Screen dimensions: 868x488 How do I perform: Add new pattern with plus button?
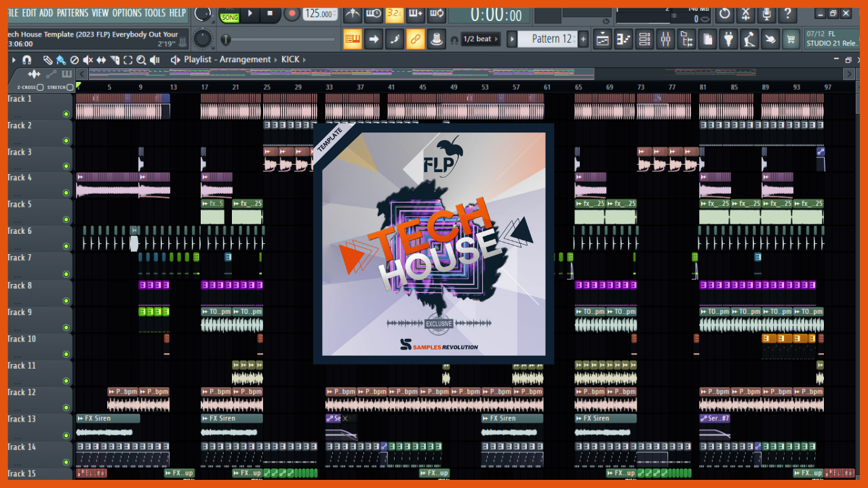tap(583, 39)
